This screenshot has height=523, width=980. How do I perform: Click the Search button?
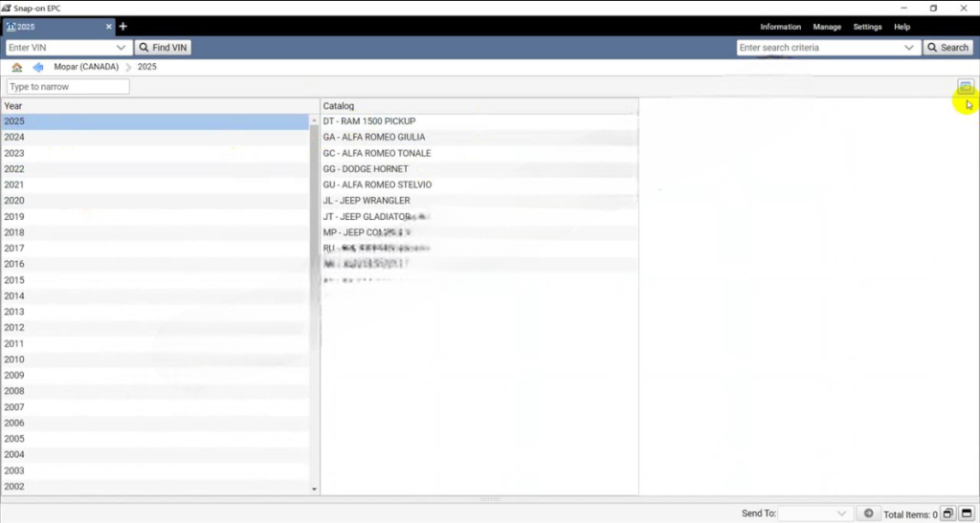[x=947, y=47]
